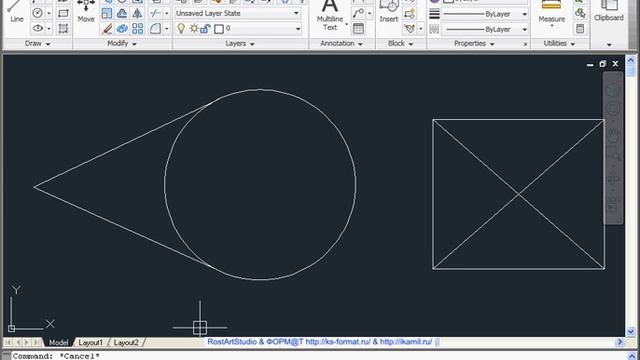The width and height of the screenshot is (640, 360).
Task: Click the Edit Attributes icon in Block panel
Action: point(409,29)
